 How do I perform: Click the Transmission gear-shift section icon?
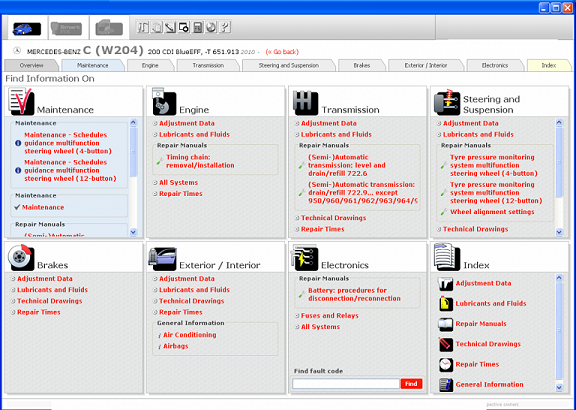[306, 102]
